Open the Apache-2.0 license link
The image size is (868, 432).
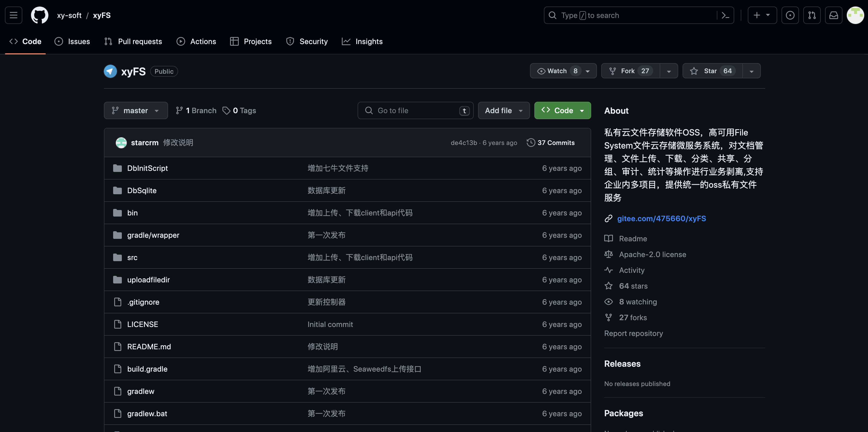pos(652,254)
